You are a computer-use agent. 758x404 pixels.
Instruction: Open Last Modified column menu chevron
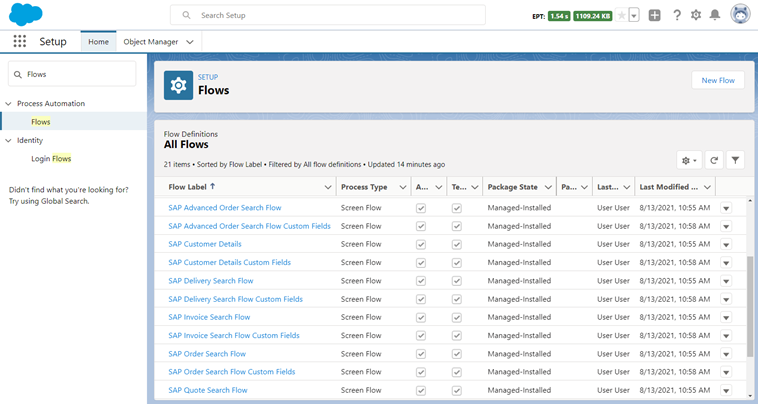[x=707, y=187]
